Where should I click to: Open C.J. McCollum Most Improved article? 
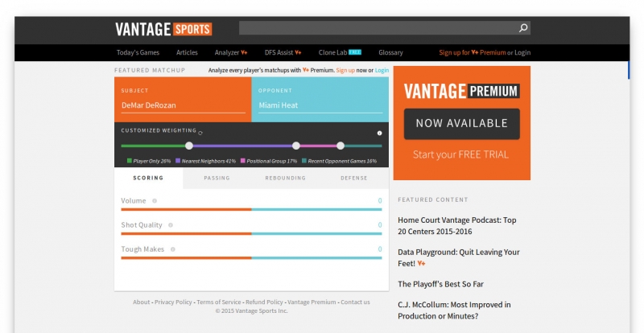point(454,310)
